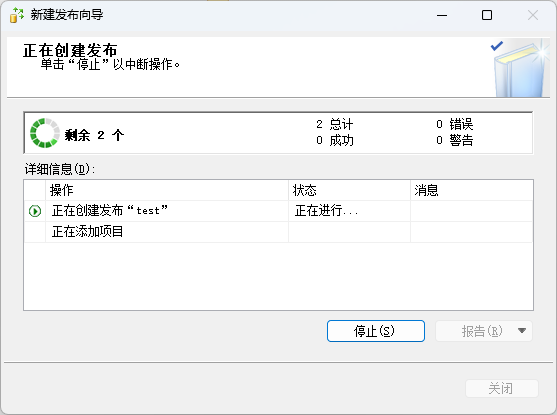Click the 0 错误 counter
The image size is (557, 415).
coord(455,124)
